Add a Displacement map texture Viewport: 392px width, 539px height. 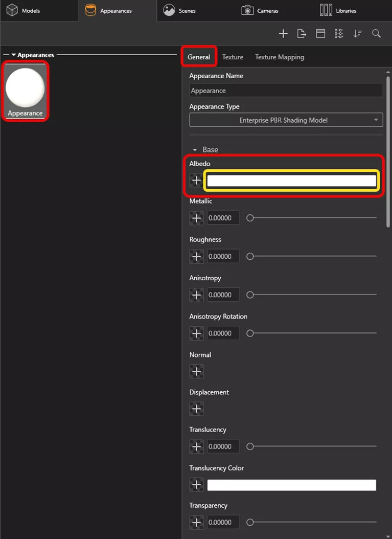coord(196,409)
